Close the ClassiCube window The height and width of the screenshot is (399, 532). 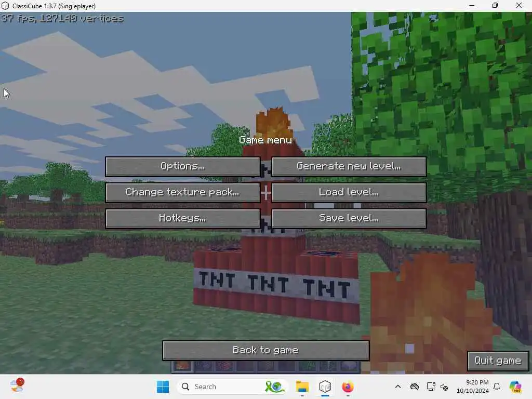pos(519,5)
